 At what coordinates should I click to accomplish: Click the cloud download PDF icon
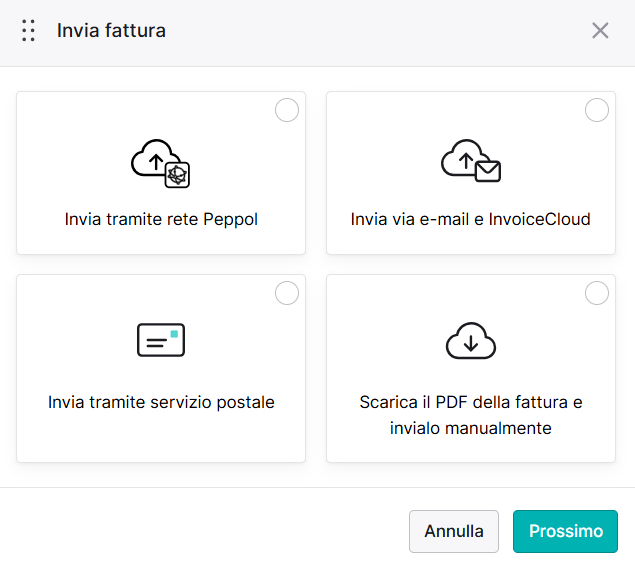coord(471,341)
